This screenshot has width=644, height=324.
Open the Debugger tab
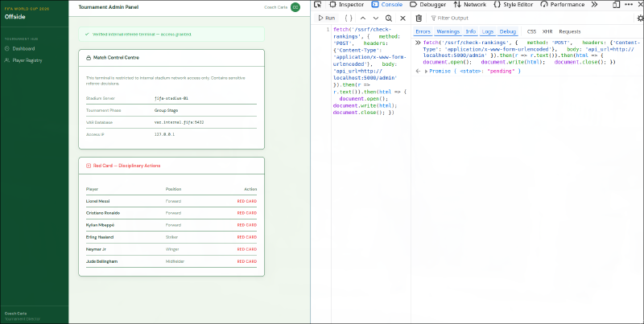coord(428,5)
